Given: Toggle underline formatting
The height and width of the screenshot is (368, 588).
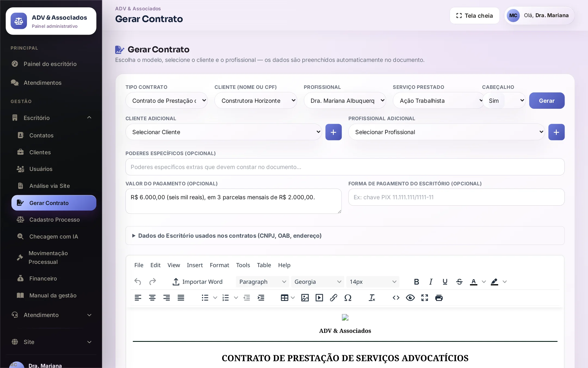Looking at the screenshot, I should (445, 282).
